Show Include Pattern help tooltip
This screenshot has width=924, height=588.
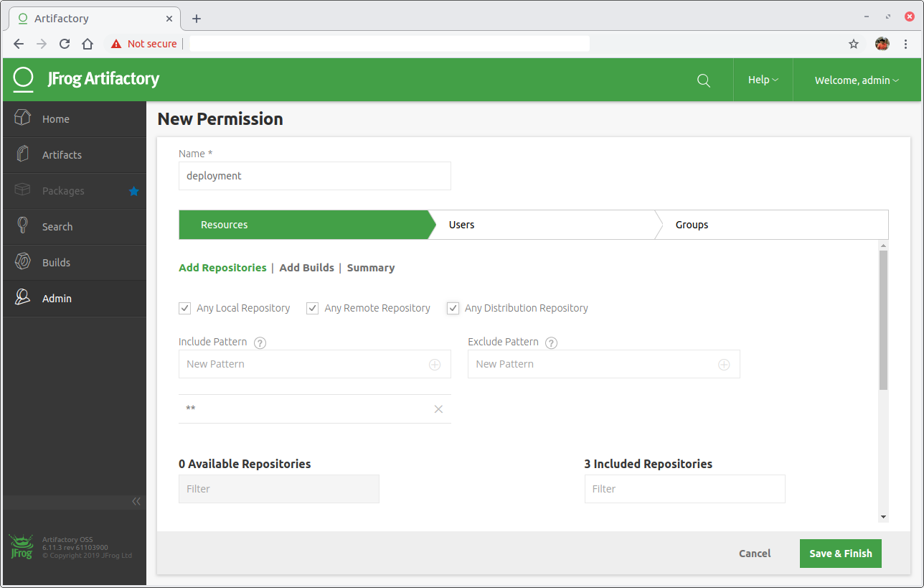coord(260,342)
